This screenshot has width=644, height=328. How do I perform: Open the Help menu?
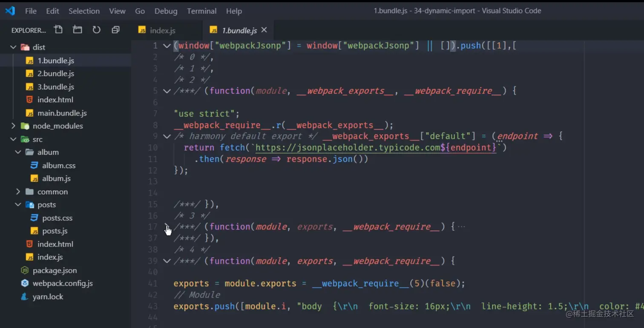coord(234,11)
